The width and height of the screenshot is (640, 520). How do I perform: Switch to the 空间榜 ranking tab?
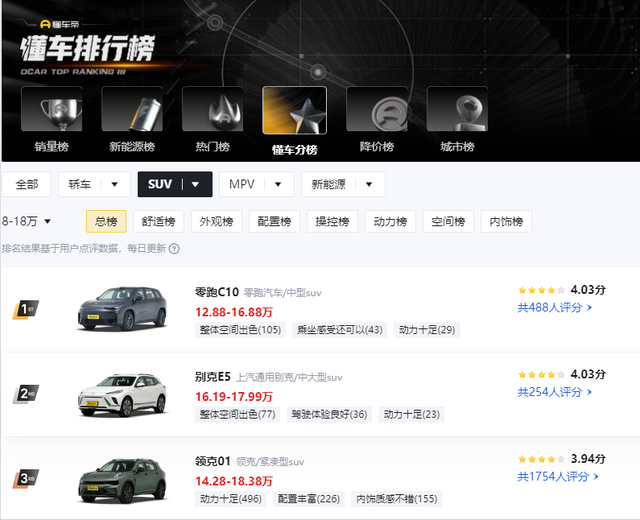[x=448, y=221]
